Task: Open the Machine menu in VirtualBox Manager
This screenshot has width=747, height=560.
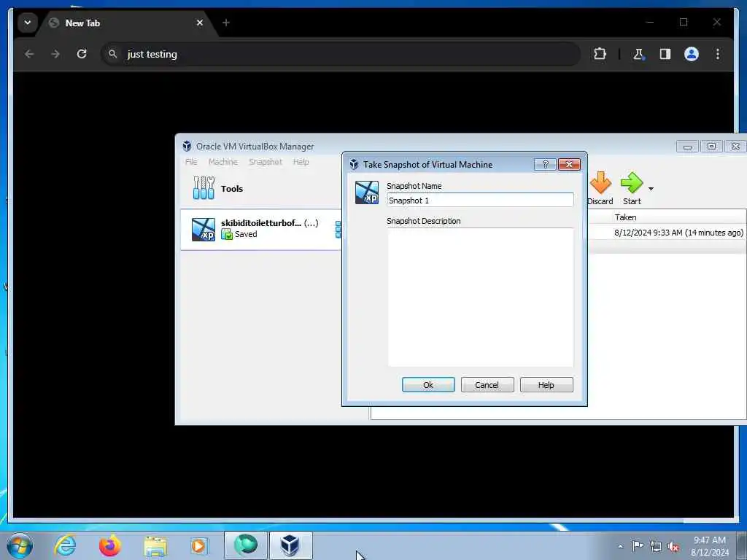Action: (223, 162)
